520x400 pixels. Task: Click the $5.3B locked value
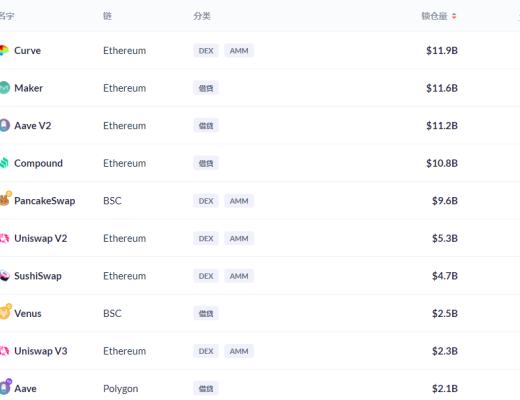coord(445,238)
